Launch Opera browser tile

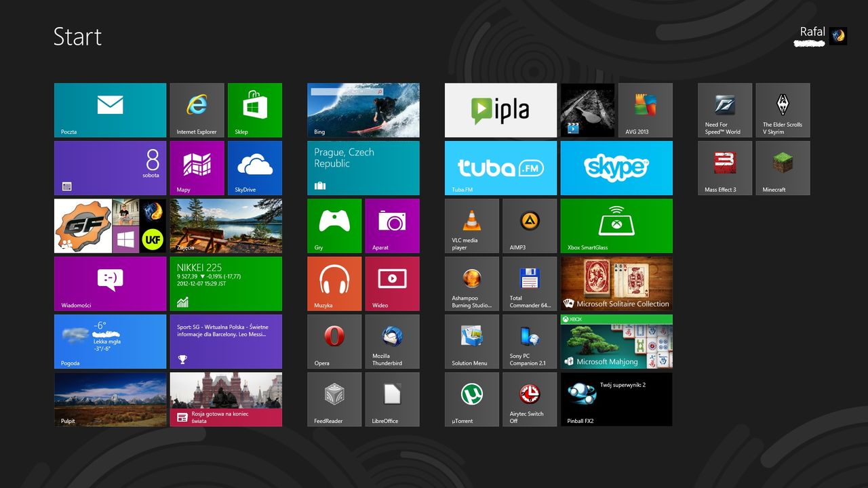coord(334,342)
